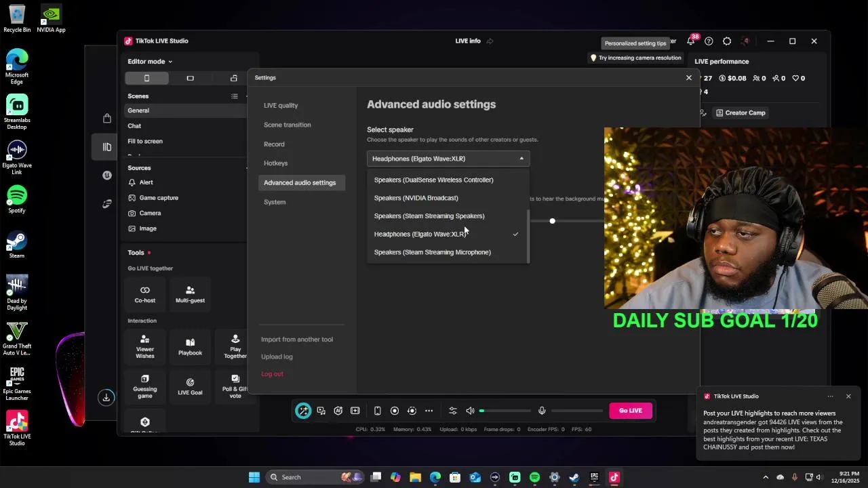Open System settings tab
Image resolution: width=868 pixels, height=488 pixels.
[x=275, y=202]
